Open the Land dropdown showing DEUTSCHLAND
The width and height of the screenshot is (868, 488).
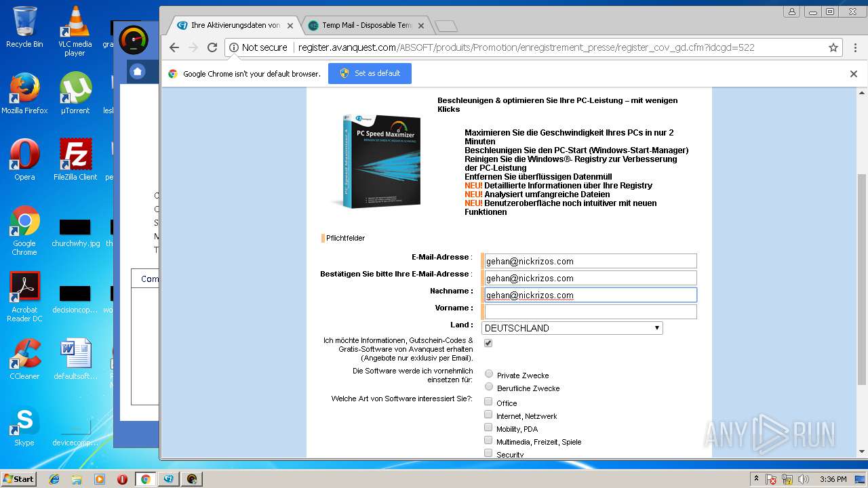572,328
